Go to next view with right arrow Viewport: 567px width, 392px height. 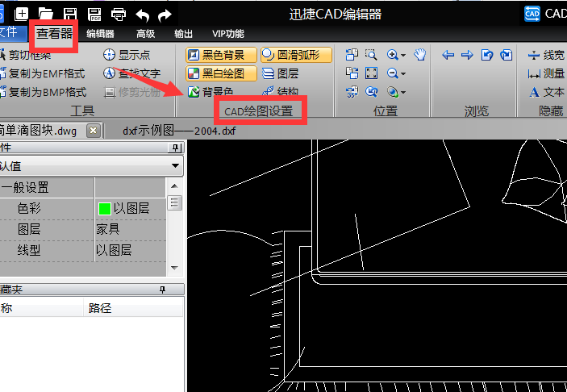tap(467, 55)
